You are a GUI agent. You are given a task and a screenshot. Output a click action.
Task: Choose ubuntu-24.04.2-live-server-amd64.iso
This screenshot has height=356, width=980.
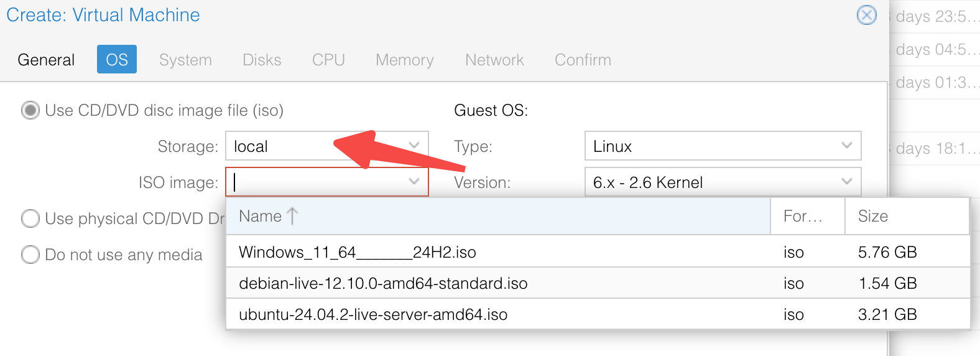coord(373,314)
